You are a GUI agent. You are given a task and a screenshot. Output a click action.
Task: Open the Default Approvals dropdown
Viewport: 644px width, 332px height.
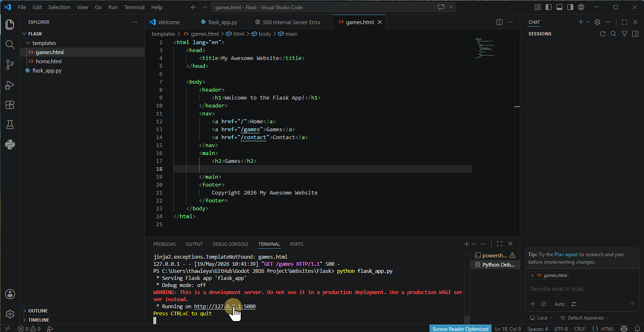[x=585, y=318]
